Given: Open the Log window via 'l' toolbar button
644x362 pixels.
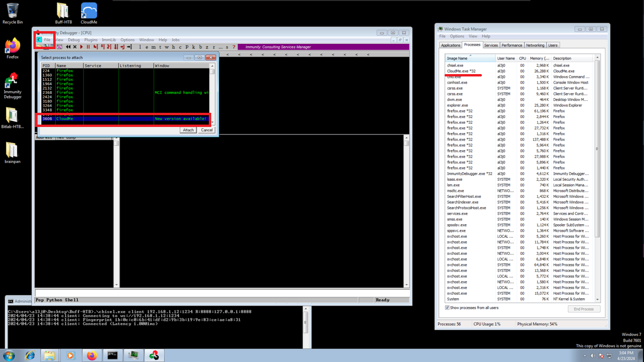Looking at the screenshot, I should pos(140,47).
